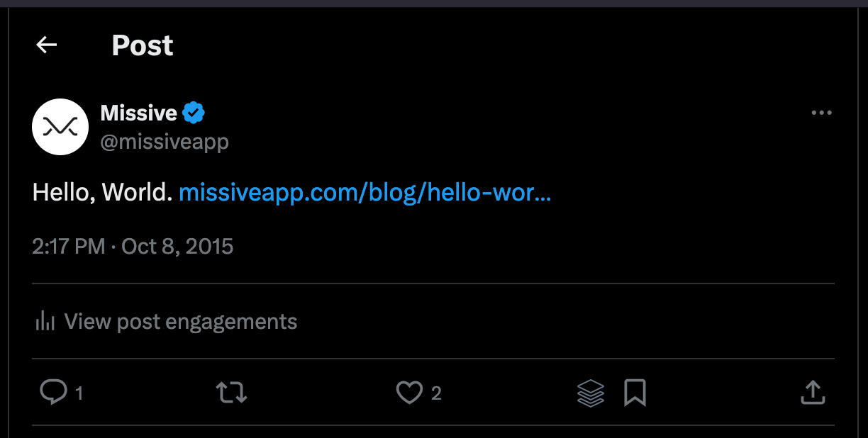Click View post engagements

(x=180, y=321)
